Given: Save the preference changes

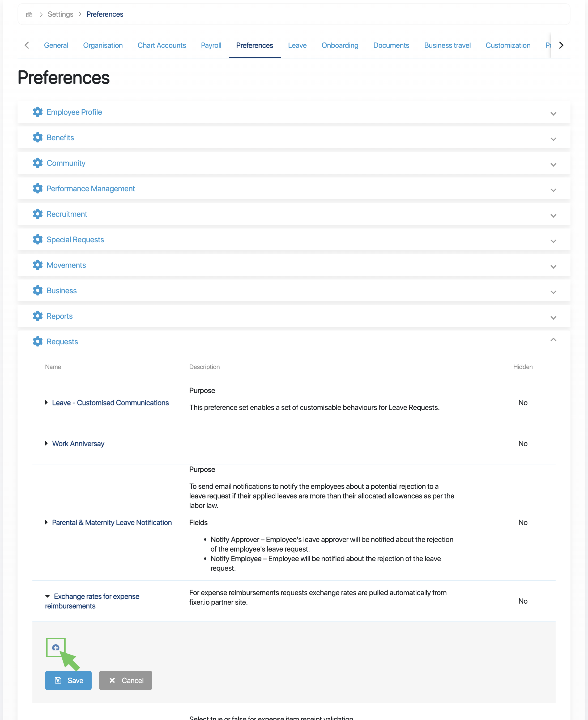Looking at the screenshot, I should [69, 680].
